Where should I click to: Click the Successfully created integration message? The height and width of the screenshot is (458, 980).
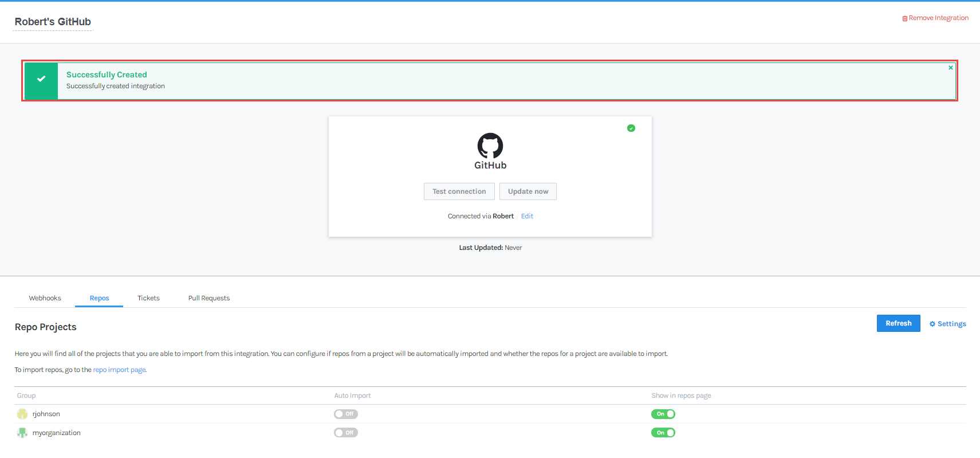click(116, 86)
